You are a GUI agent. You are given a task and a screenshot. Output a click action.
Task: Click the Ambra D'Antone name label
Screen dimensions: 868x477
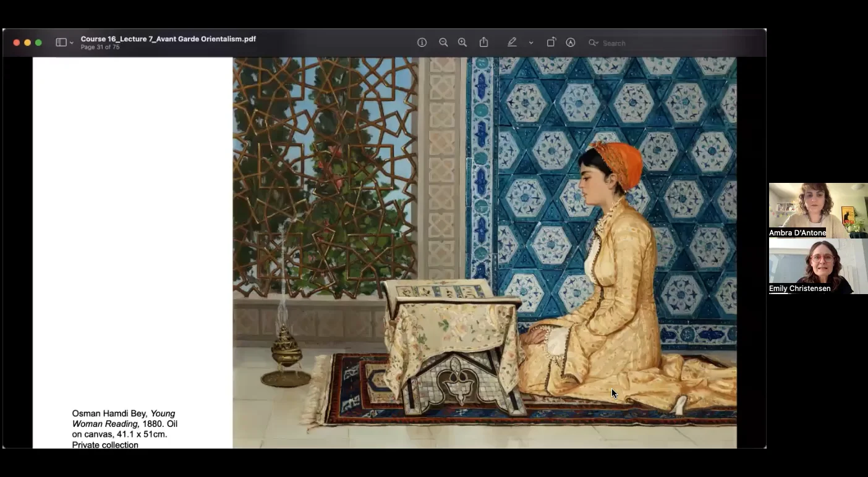tap(798, 233)
